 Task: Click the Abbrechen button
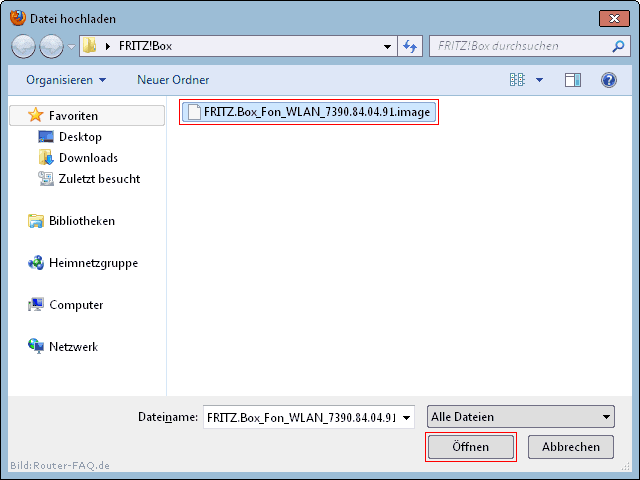(x=571, y=447)
